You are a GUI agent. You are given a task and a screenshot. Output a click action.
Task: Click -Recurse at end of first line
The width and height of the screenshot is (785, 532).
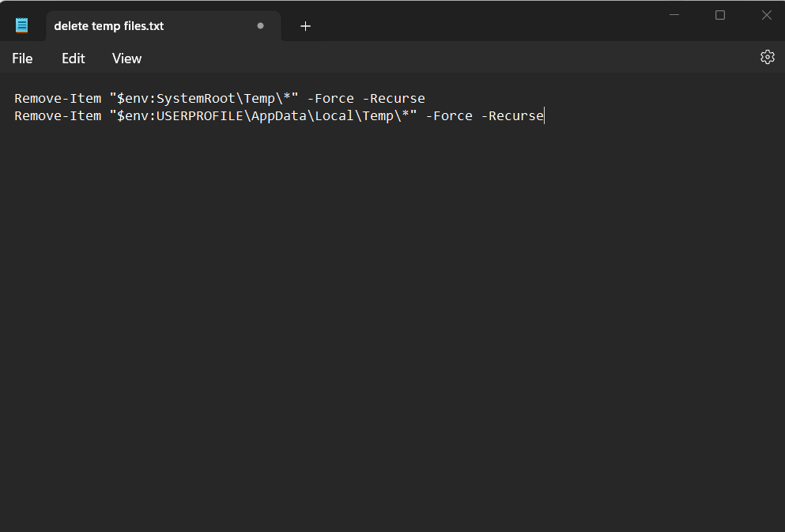pos(394,99)
